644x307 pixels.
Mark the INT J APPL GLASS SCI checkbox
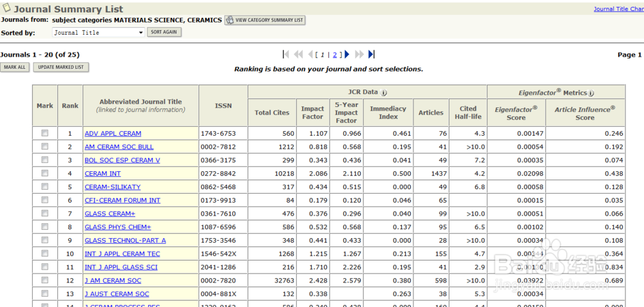[x=45, y=267]
